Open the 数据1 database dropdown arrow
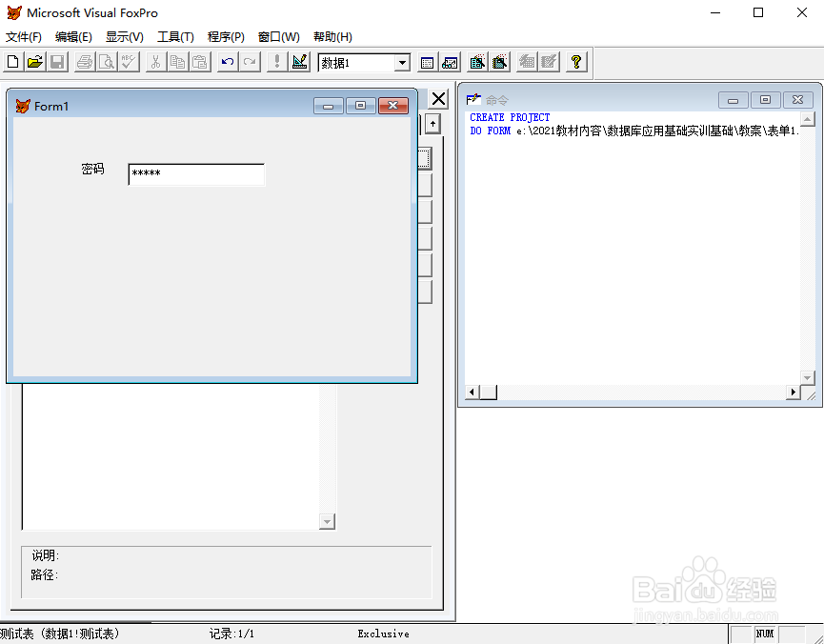824x644 pixels. (x=402, y=63)
